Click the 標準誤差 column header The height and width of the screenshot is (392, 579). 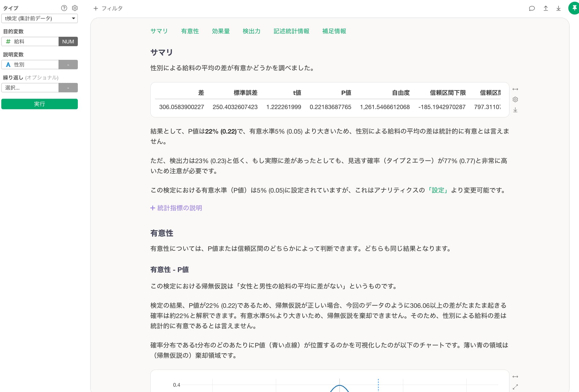click(x=245, y=93)
